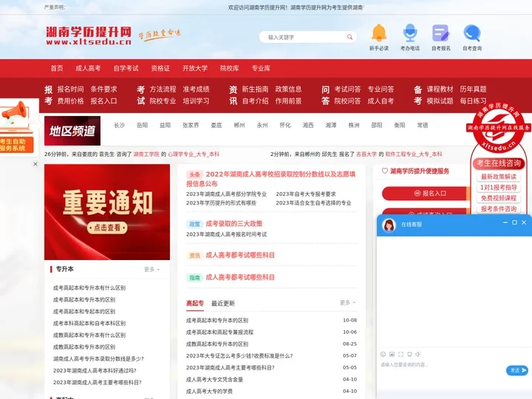532x399 pixels.
Task: Click the image upload icon in chat
Action: [x=392, y=354]
